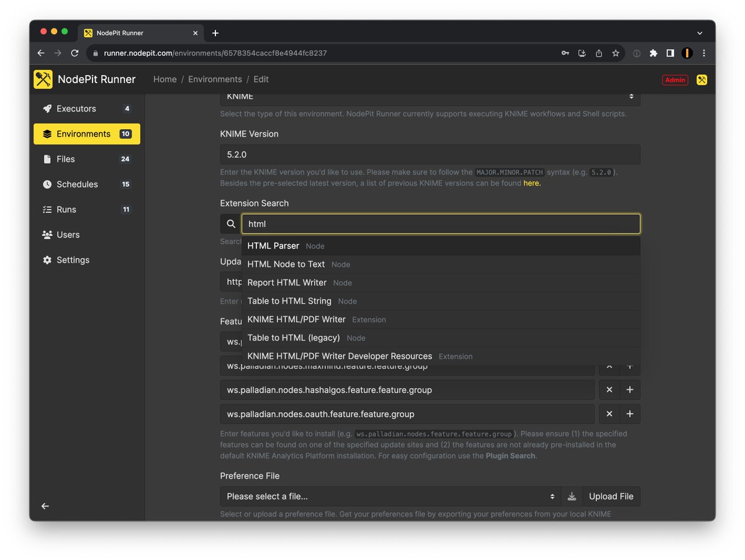745x560 pixels.
Task: Click the hashalgos feature input field
Action: [407, 390]
